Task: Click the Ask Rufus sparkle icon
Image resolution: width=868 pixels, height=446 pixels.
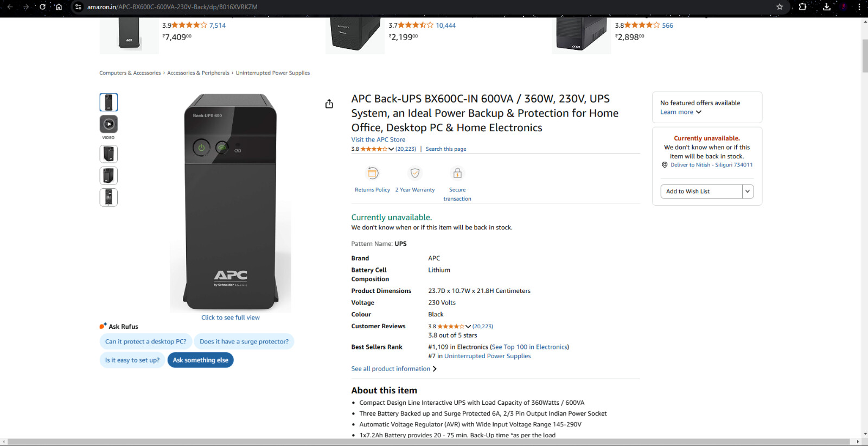Action: tap(103, 326)
